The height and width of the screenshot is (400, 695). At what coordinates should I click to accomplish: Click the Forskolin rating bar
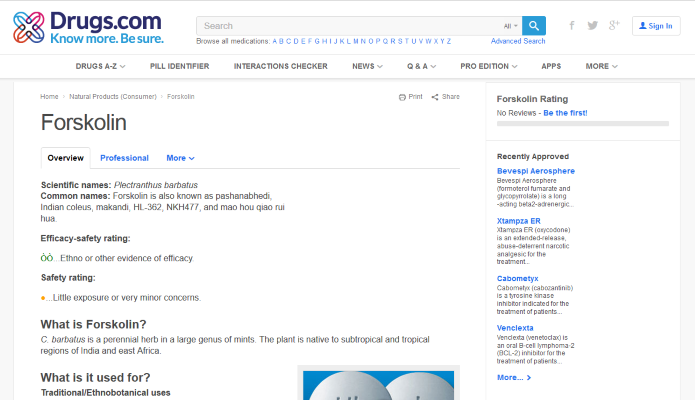583,124
